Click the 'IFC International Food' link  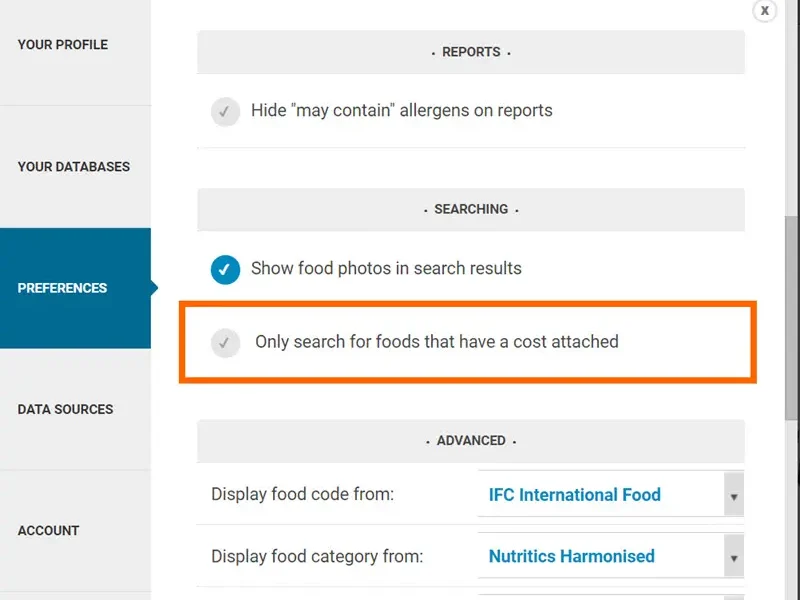click(x=573, y=495)
